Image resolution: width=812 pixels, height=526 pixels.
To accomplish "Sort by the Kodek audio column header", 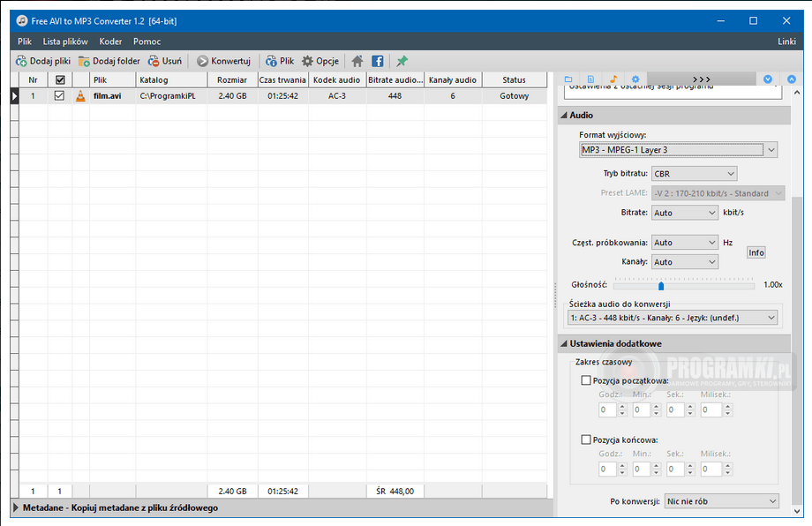I will click(x=337, y=79).
